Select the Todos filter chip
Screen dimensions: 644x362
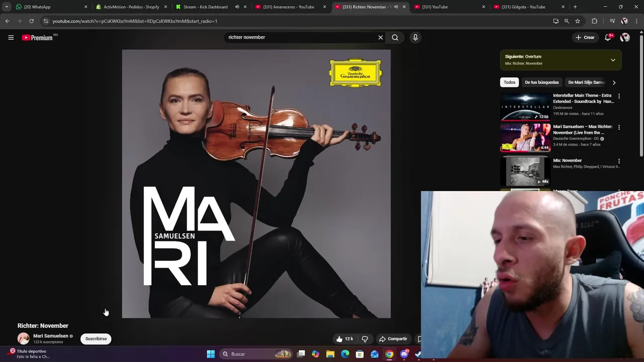point(510,82)
